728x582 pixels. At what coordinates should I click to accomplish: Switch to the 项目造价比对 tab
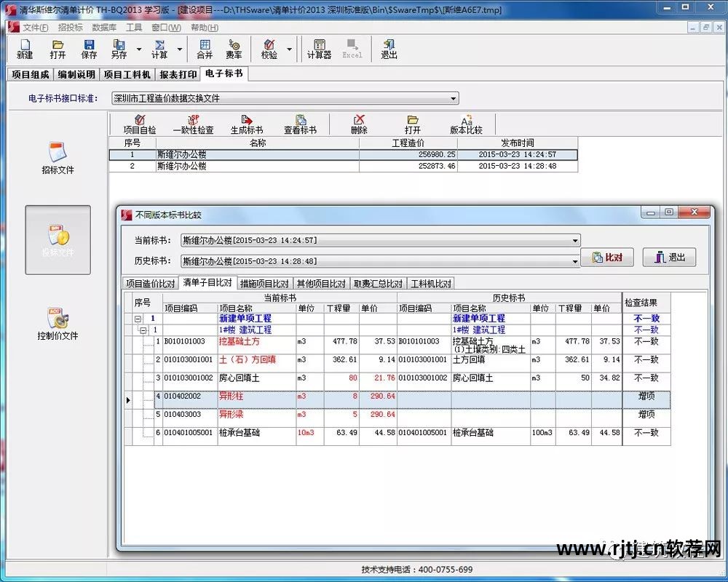pos(150,284)
